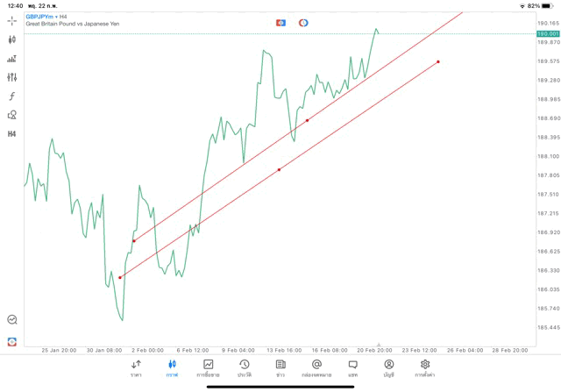Select the crosshair cursor tool
This screenshot has height=392, width=561.
tap(12, 20)
